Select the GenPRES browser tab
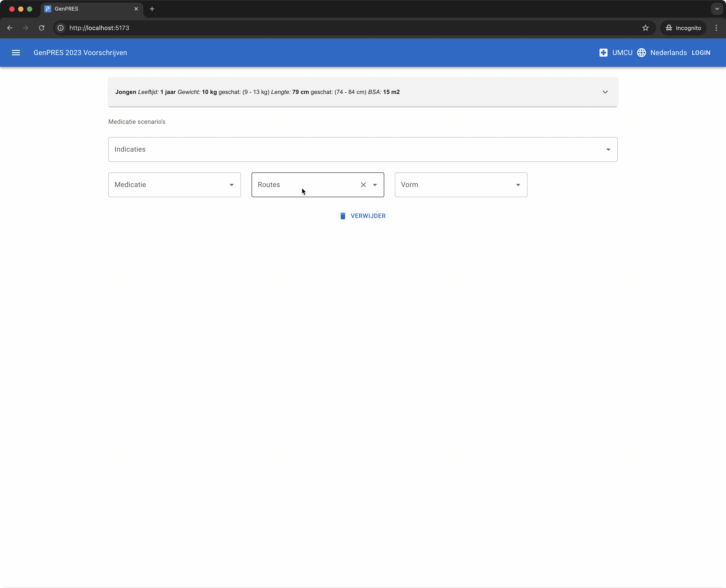 pyautogui.click(x=92, y=9)
